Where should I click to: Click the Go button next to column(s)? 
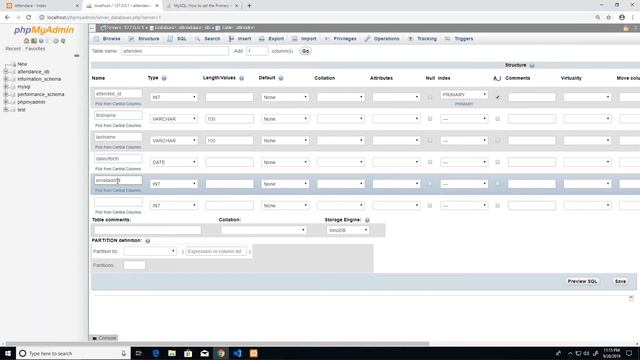coord(305,51)
